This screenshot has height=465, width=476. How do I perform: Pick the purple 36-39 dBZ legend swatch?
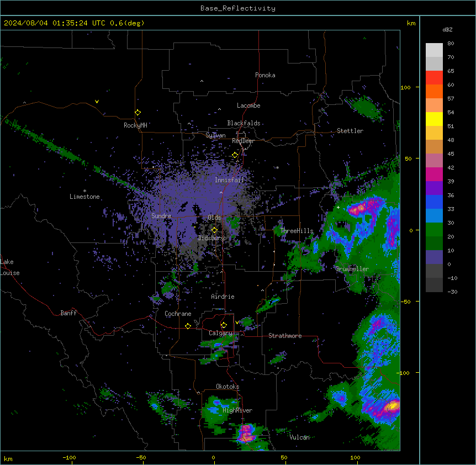[x=434, y=188]
